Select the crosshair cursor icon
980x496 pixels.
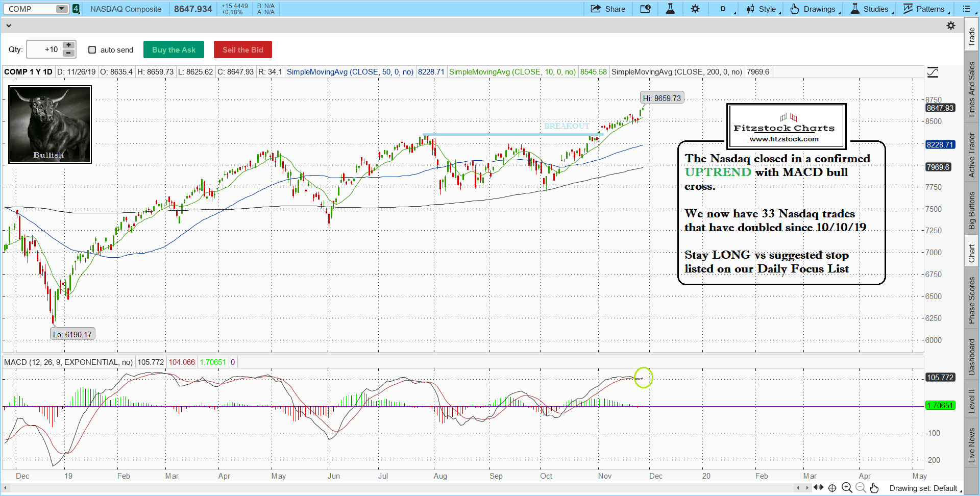(832, 488)
